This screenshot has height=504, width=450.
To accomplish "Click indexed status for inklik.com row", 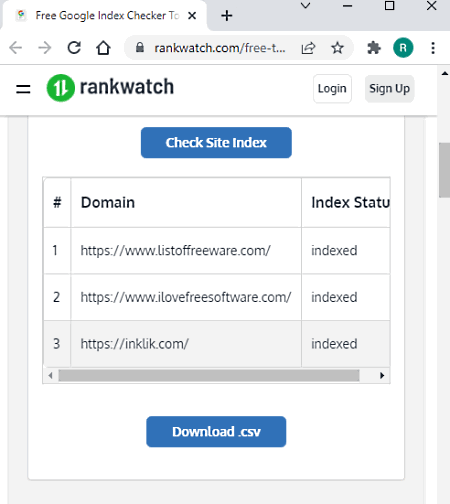I will (x=346, y=344).
